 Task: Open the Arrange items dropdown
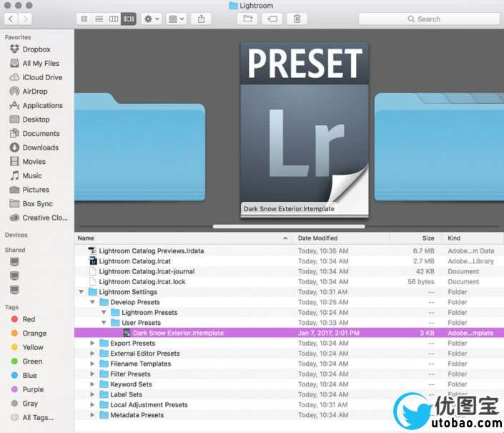176,19
